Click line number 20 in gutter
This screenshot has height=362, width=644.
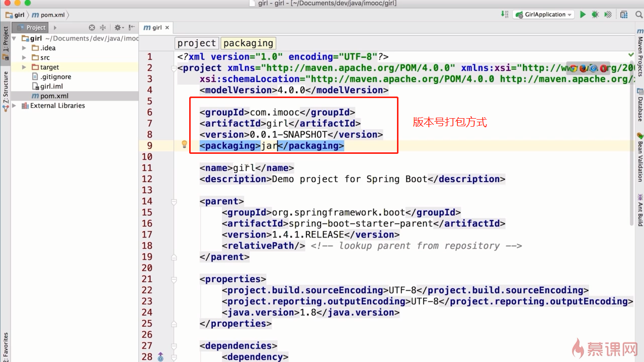(x=147, y=267)
